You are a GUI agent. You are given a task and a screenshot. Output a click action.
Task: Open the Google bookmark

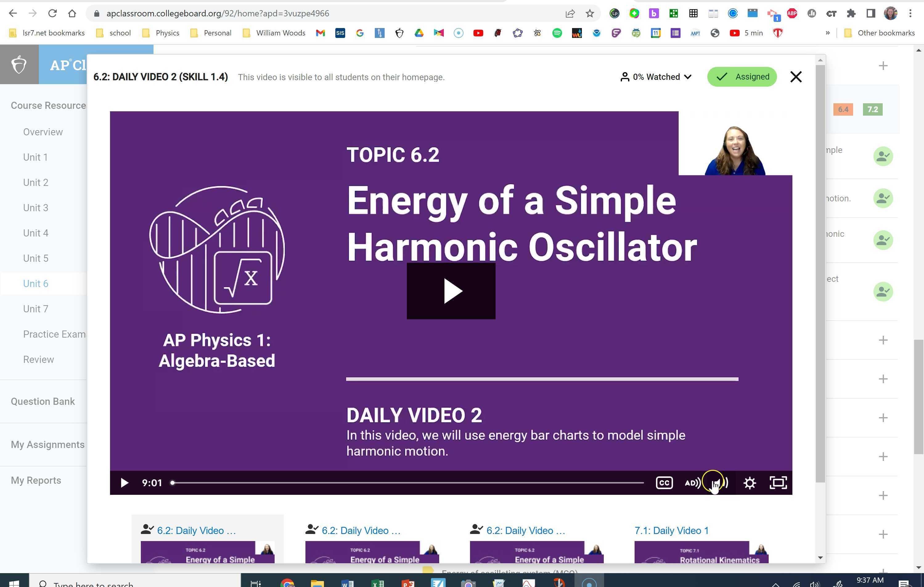click(360, 33)
